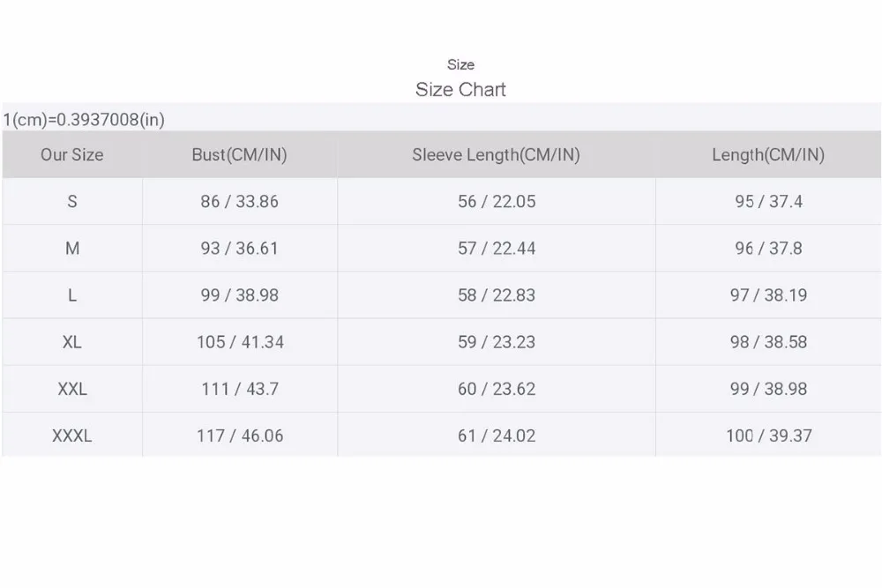Select the L size row label
This screenshot has width=882, height=588.
pos(72,295)
